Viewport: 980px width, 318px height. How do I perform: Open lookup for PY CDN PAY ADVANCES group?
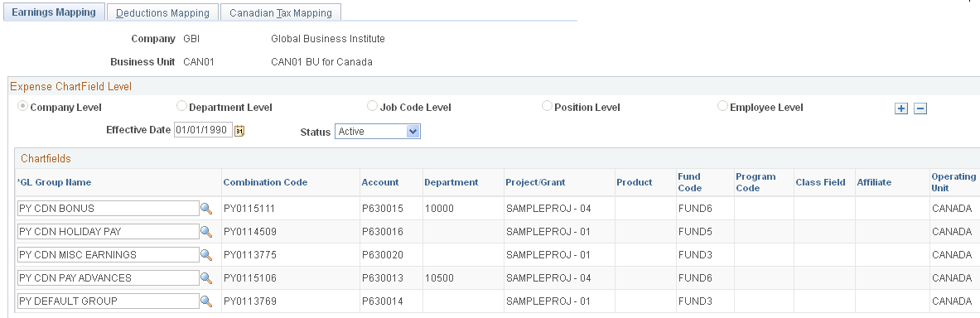(x=206, y=278)
